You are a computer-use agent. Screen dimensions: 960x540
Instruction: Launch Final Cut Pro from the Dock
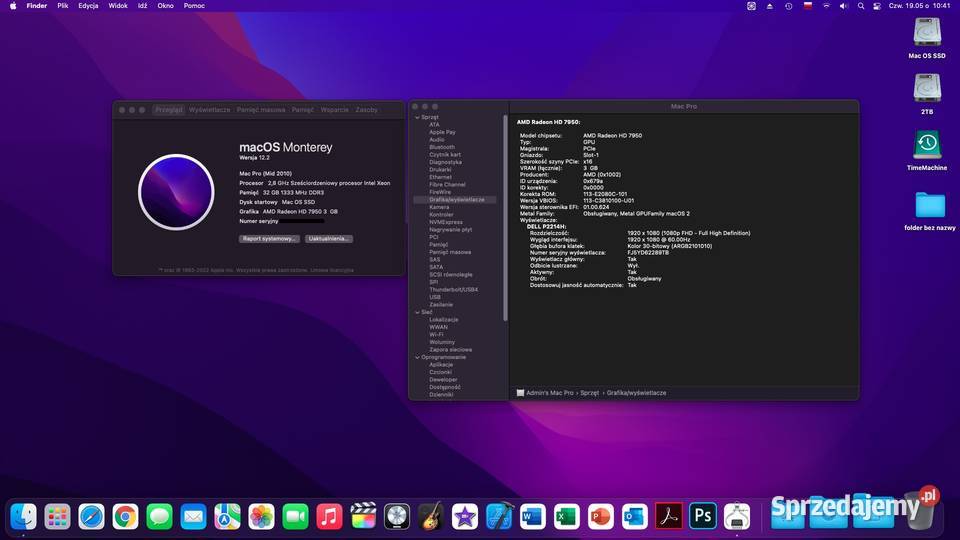point(363,517)
